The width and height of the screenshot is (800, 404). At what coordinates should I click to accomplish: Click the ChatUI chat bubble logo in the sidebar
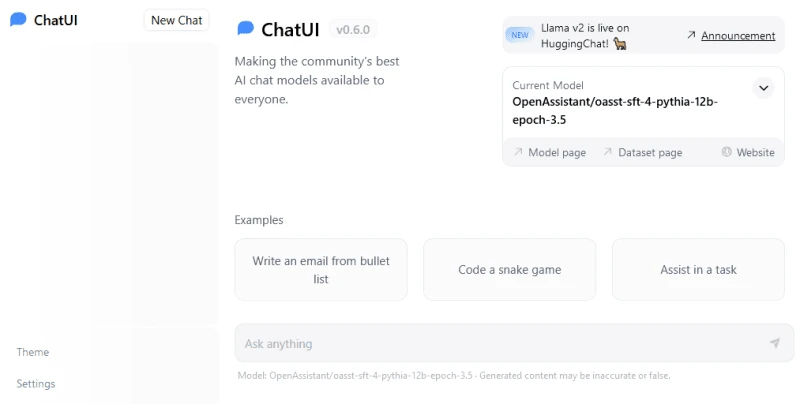coord(18,20)
